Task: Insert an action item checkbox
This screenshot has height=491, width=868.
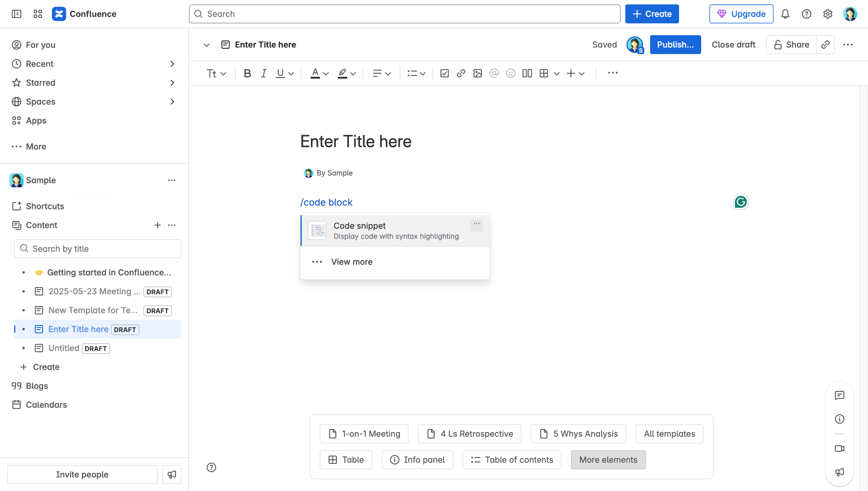Action: tap(444, 73)
